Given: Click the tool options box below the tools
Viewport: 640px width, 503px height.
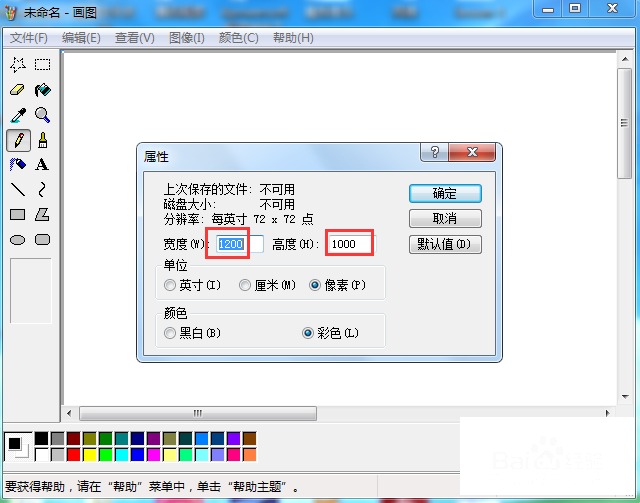Looking at the screenshot, I should pyautogui.click(x=31, y=291).
